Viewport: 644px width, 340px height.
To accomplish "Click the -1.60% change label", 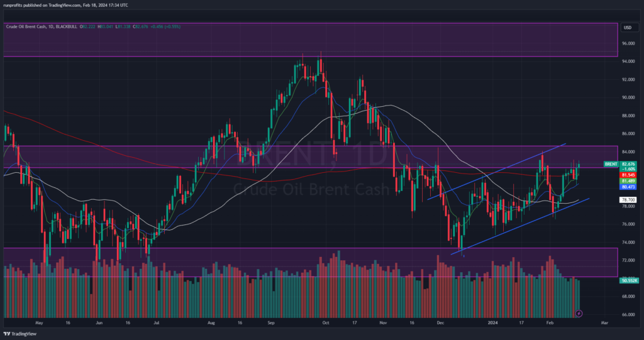I will click(x=627, y=169).
